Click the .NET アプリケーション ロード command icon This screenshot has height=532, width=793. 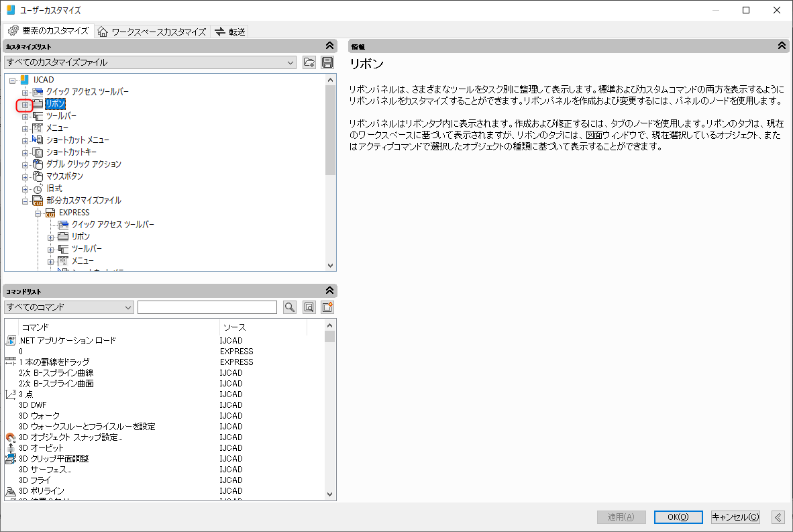click(11, 340)
